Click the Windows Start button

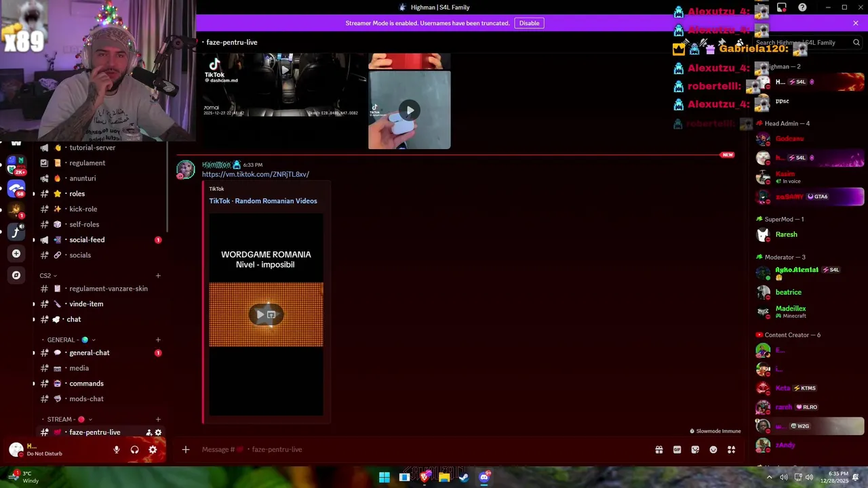tap(384, 477)
